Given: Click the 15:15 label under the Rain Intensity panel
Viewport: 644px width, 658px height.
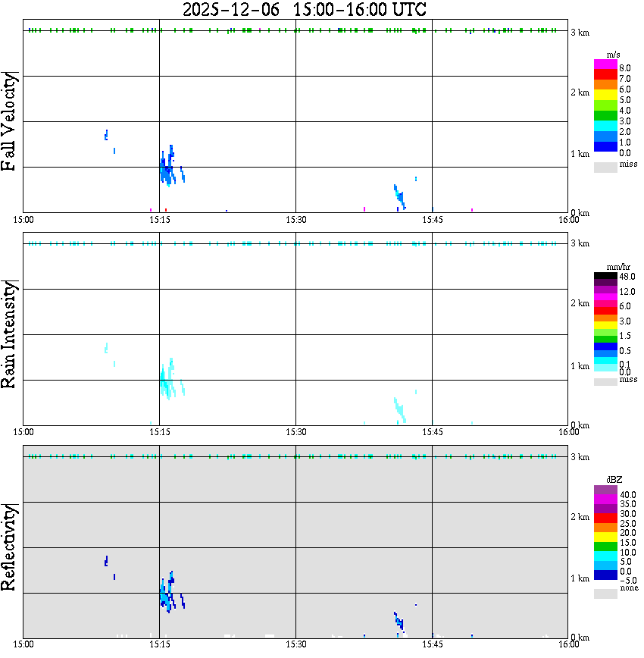Looking at the screenshot, I should [x=160, y=432].
